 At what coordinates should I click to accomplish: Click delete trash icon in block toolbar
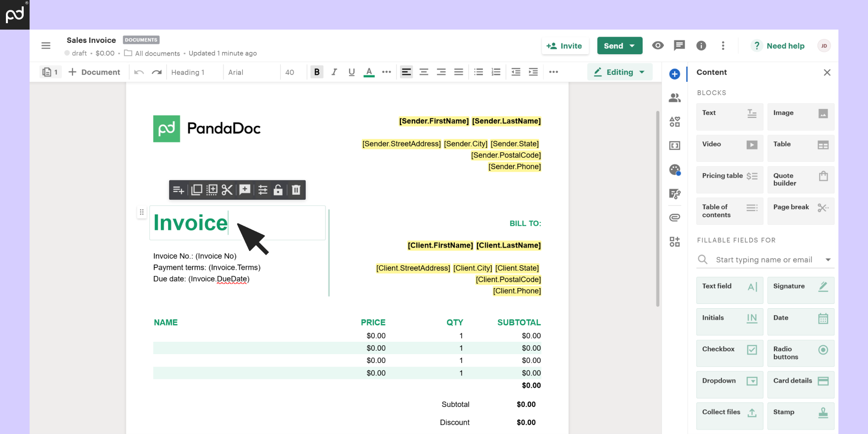click(296, 190)
